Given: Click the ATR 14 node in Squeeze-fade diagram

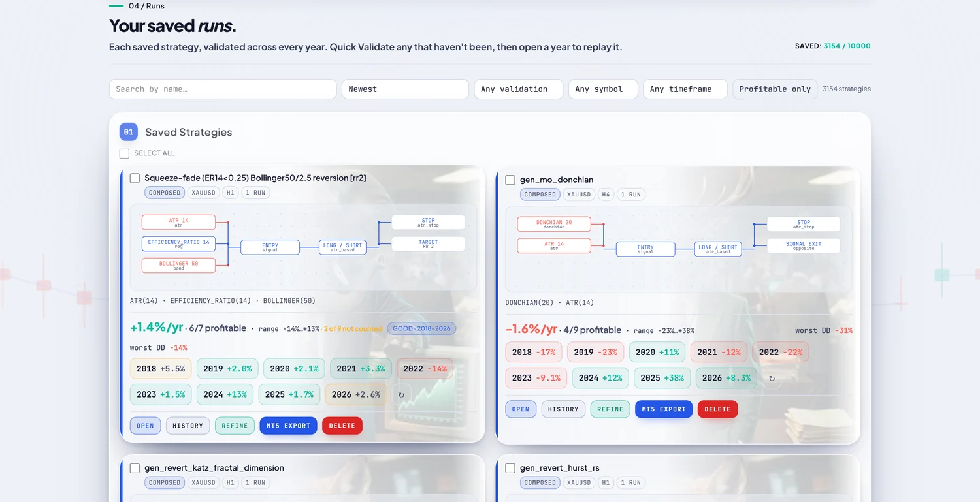Looking at the screenshot, I should point(178,222).
